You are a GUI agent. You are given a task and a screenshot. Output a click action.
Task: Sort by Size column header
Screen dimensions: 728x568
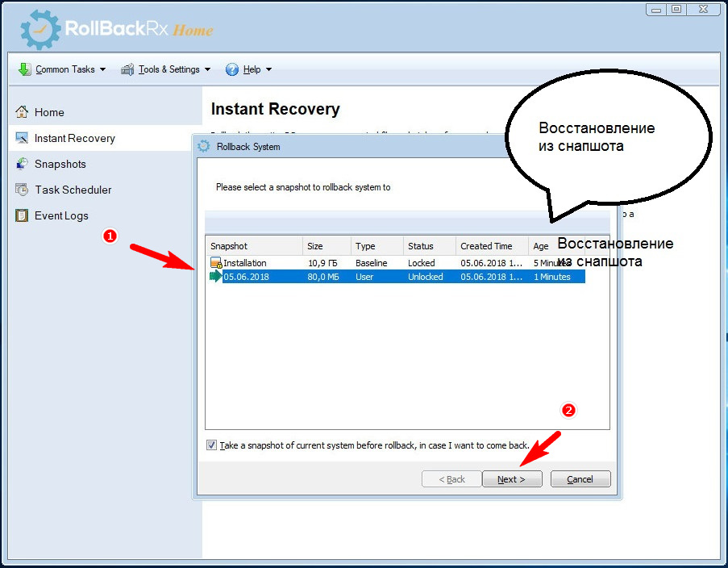click(x=327, y=246)
